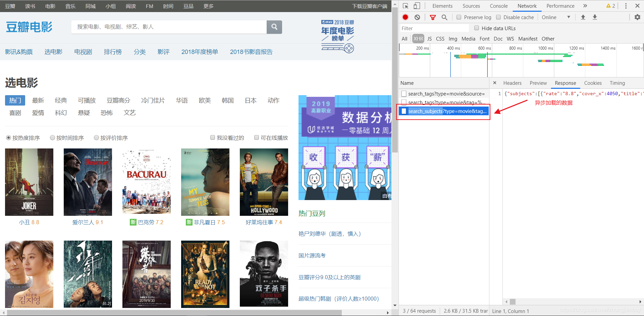Switch to the Console tab
Viewport: 644px width, 316px height.
pos(499,6)
